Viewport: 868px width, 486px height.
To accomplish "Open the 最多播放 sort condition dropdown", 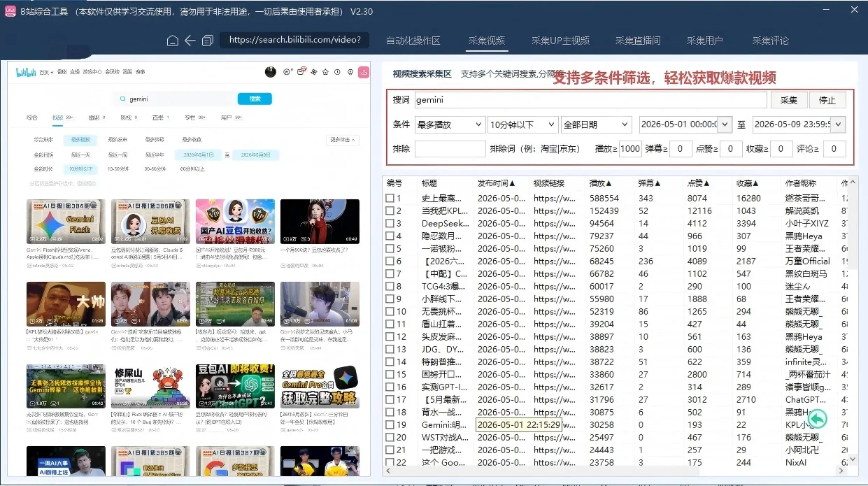I will (450, 124).
